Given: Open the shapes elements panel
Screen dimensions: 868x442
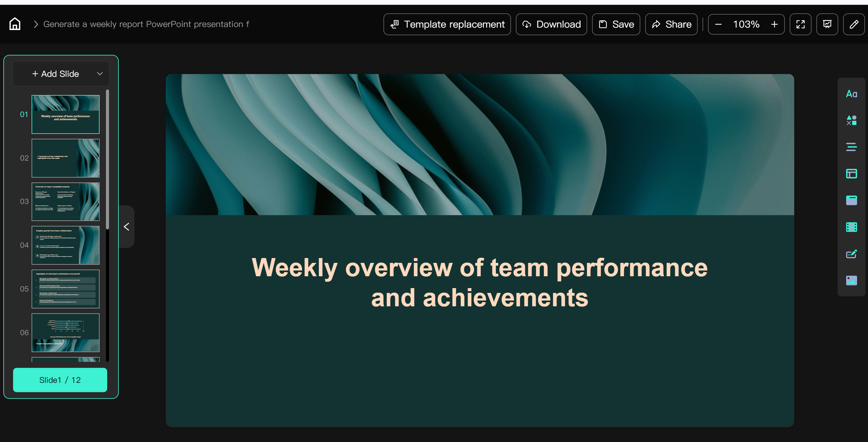Looking at the screenshot, I should click(851, 120).
